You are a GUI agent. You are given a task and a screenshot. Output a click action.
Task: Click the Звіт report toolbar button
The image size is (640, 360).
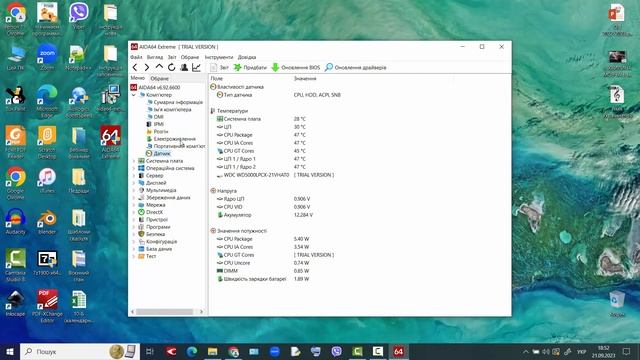[x=219, y=67]
